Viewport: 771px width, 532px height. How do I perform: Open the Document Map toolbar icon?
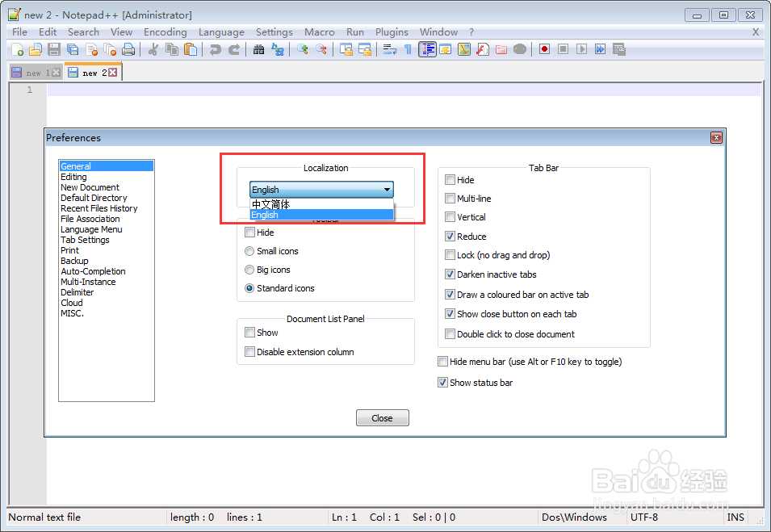click(464, 49)
